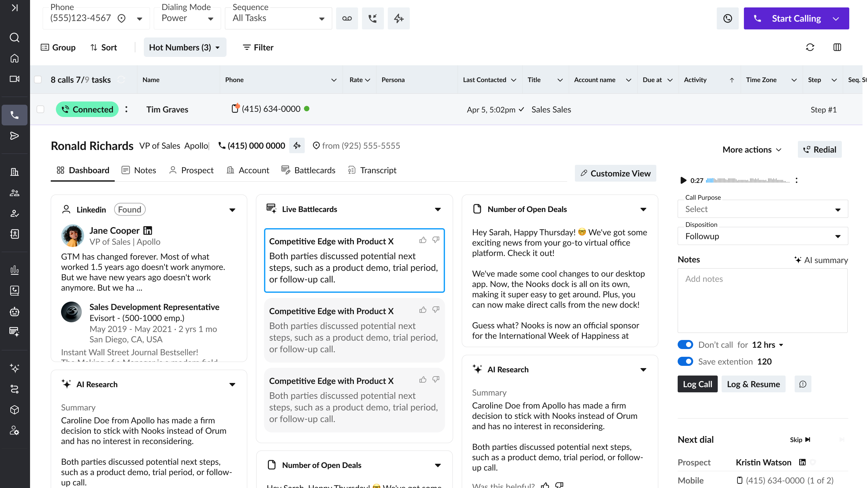This screenshot has height=488, width=868.
Task: Click Jane Cooper's LinkedIn icon
Action: (x=148, y=230)
